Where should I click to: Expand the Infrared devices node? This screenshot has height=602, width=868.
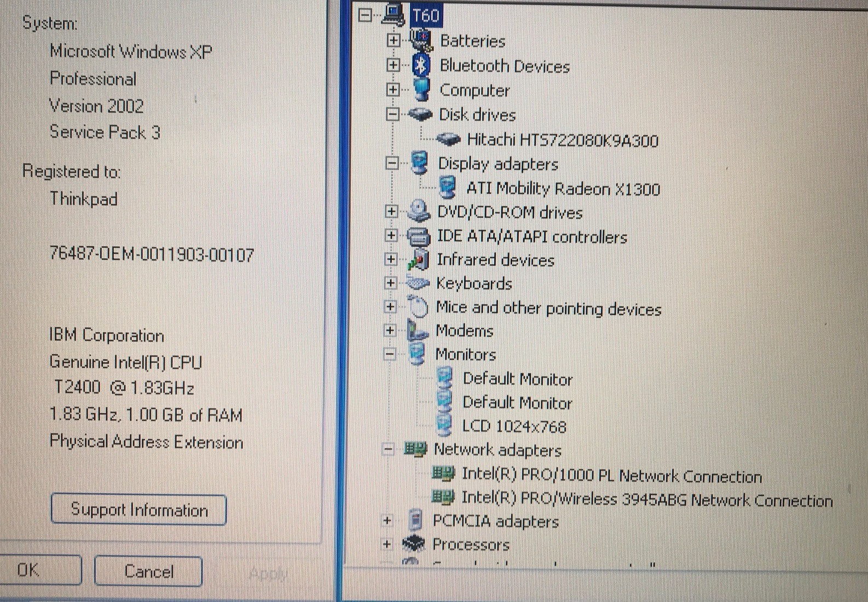click(391, 259)
